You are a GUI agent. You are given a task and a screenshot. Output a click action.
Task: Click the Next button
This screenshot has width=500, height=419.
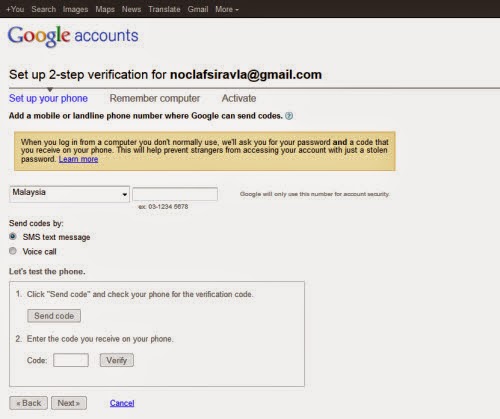click(69, 403)
